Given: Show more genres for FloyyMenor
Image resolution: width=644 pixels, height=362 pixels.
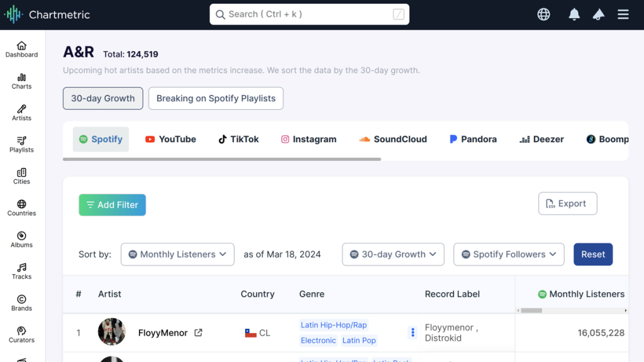Looking at the screenshot, I should 413,332.
